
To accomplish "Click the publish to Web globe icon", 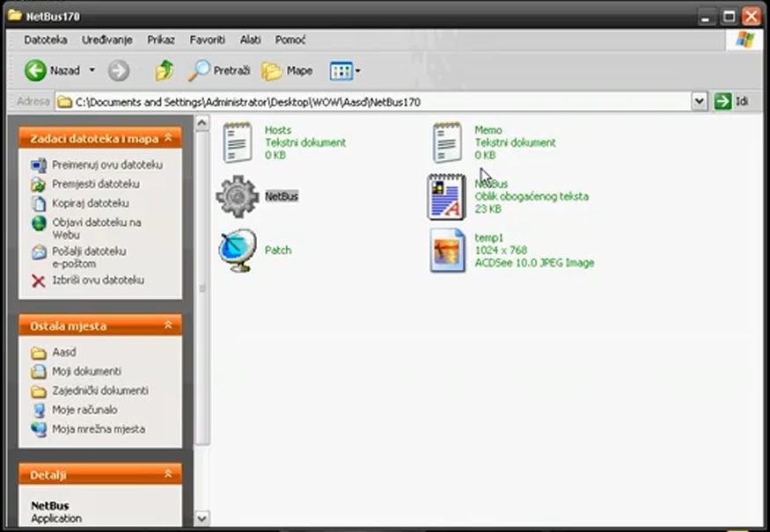I will coord(39,223).
